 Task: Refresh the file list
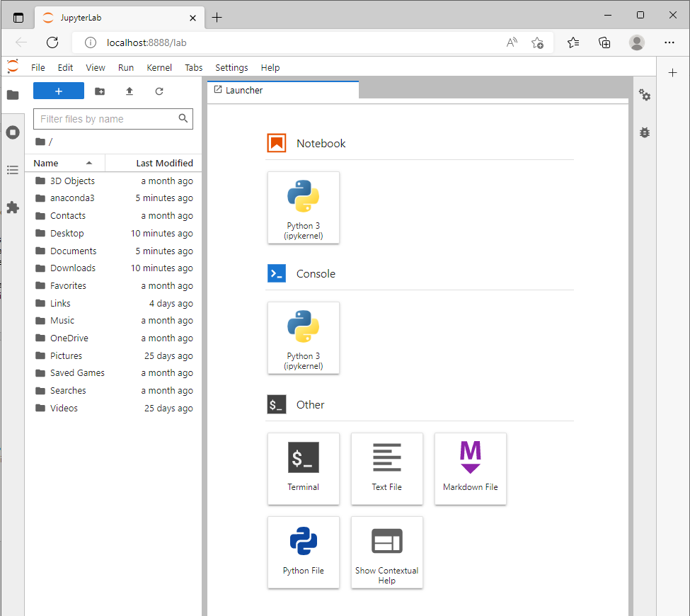click(159, 91)
